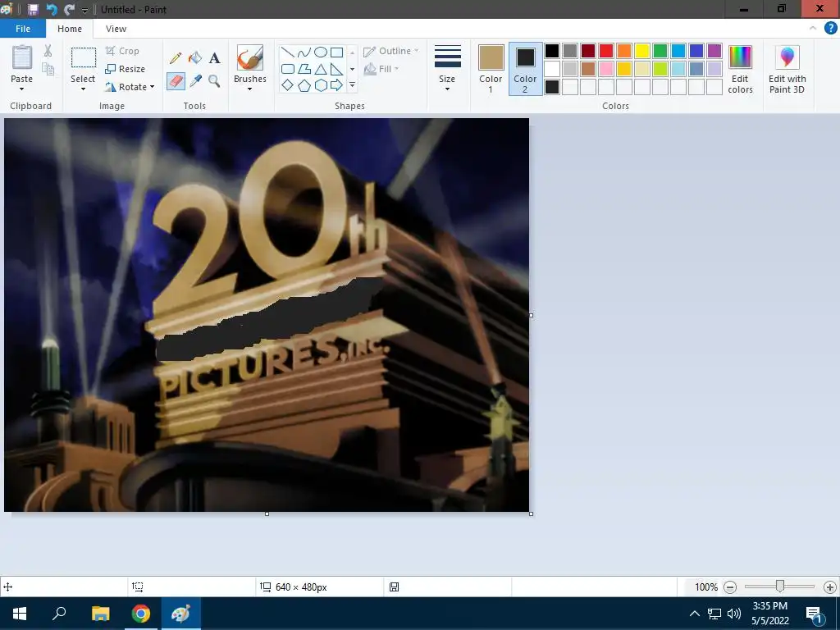Viewport: 840px width, 630px height.
Task: Open the Size thickness dropdown
Action: click(447, 69)
